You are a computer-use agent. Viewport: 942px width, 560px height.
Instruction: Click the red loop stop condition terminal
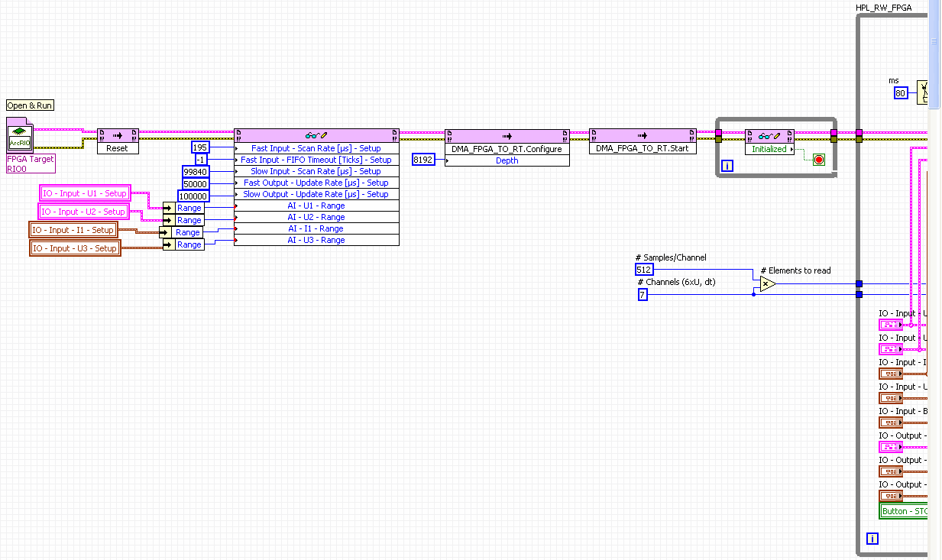(818, 160)
